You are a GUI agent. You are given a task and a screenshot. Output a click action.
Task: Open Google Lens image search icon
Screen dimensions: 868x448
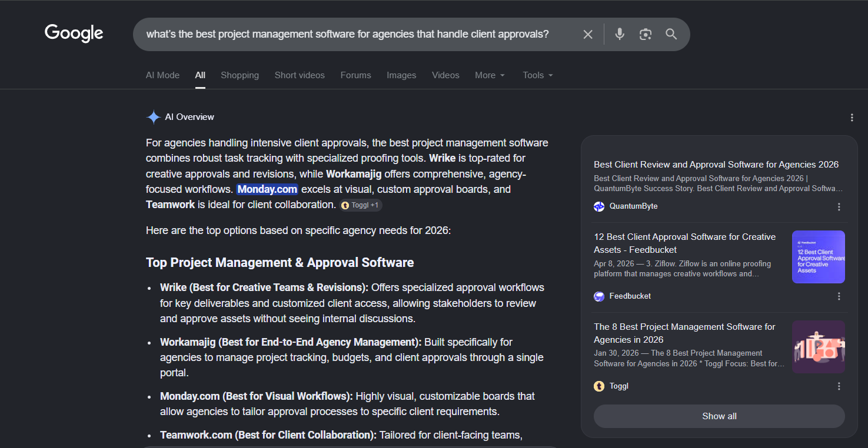646,34
